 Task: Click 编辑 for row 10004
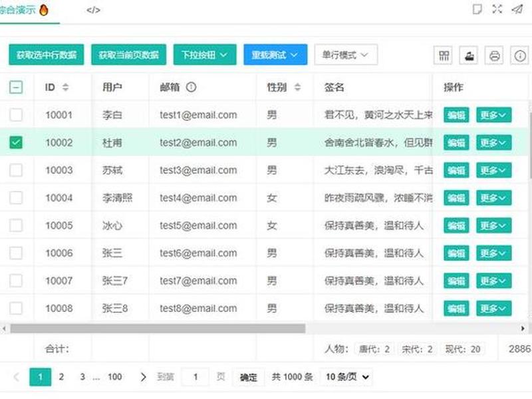click(x=456, y=198)
